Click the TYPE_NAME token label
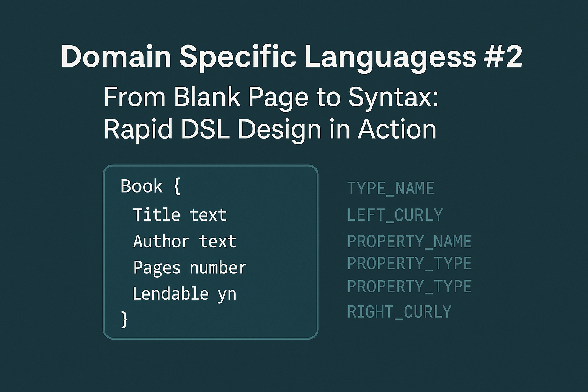Viewport: 588px width, 392px height. pyautogui.click(x=390, y=189)
